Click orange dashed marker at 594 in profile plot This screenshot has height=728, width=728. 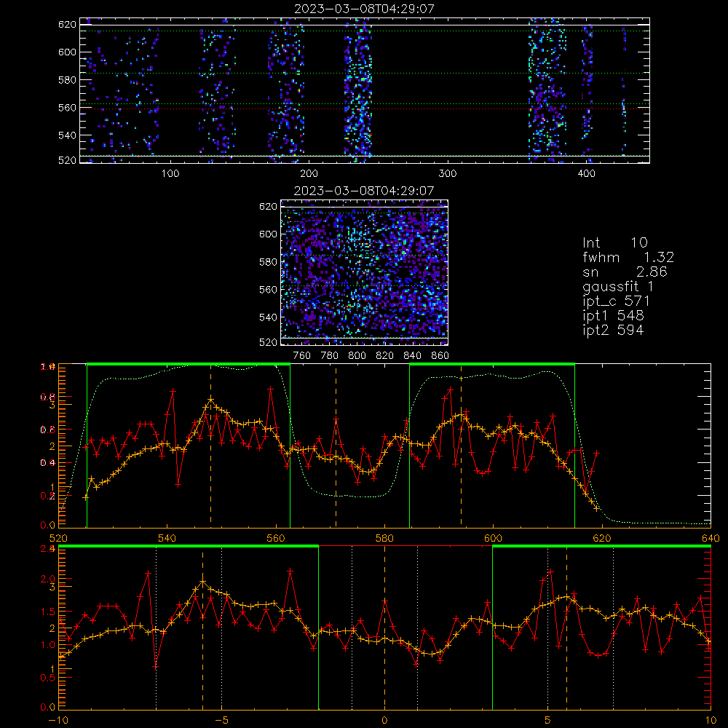(x=461, y=446)
